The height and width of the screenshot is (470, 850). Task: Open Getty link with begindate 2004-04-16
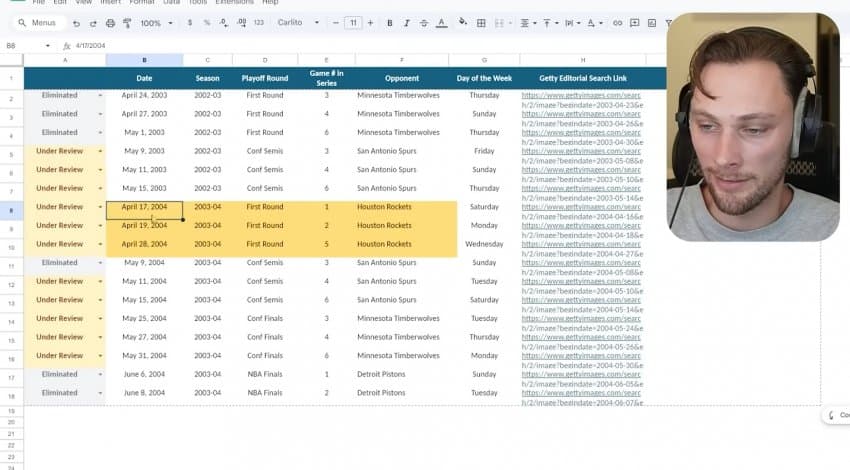(x=582, y=211)
